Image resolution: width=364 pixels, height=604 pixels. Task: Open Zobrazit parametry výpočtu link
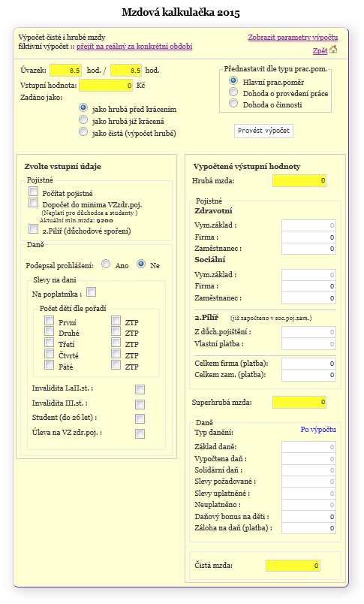tap(293, 38)
